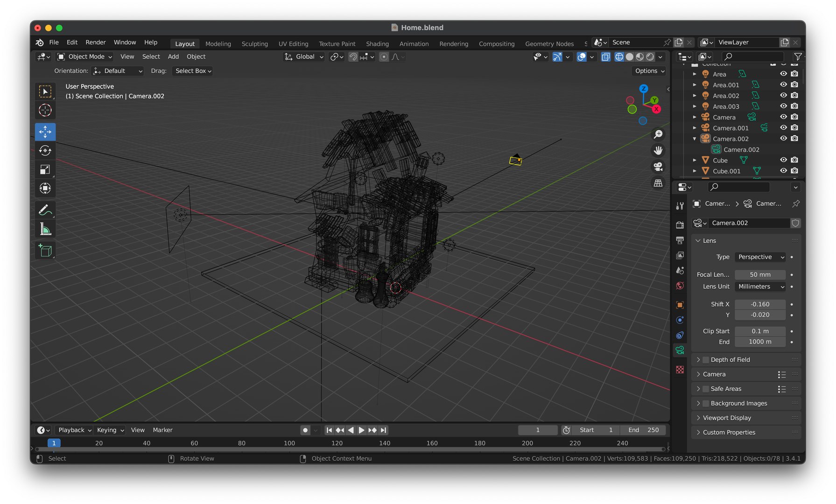Click the outliner search field

pyautogui.click(x=753, y=56)
